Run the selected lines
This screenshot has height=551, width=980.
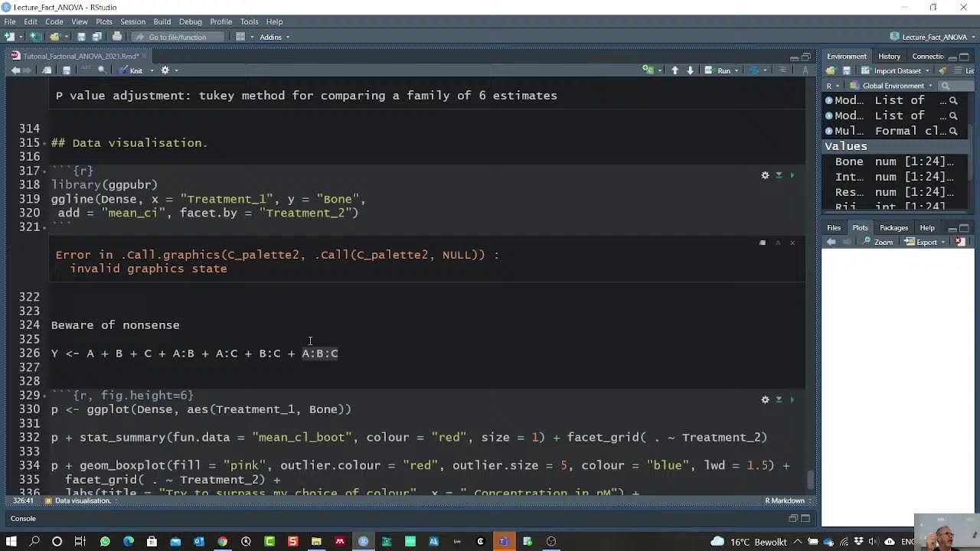(717, 70)
